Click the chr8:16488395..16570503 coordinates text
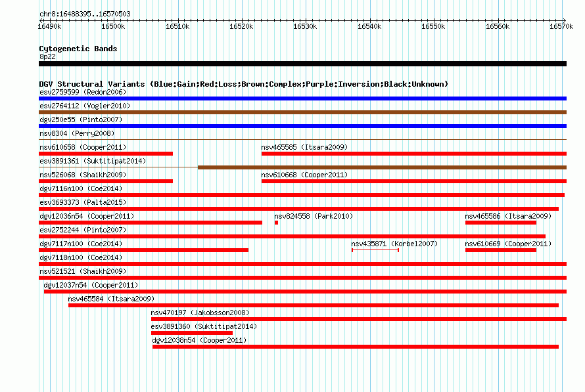Screen dimensions: 585x392 [85, 14]
